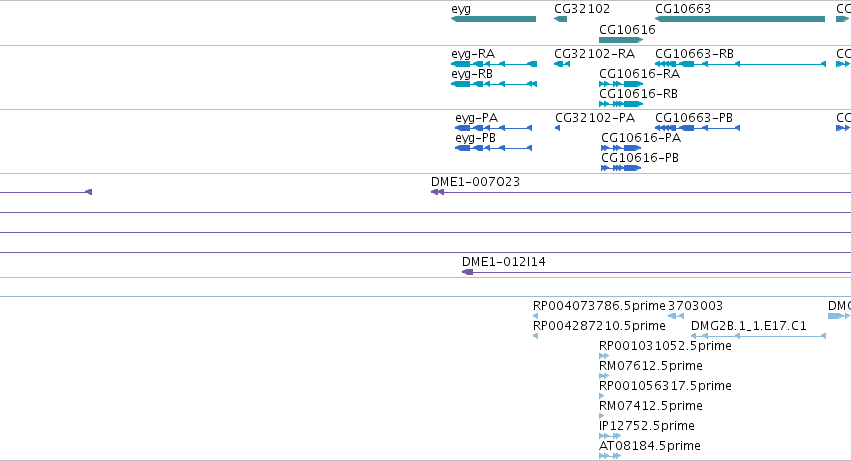The height and width of the screenshot is (461, 851).
Task: Click the 3703003 feature label
Action: coord(695,306)
